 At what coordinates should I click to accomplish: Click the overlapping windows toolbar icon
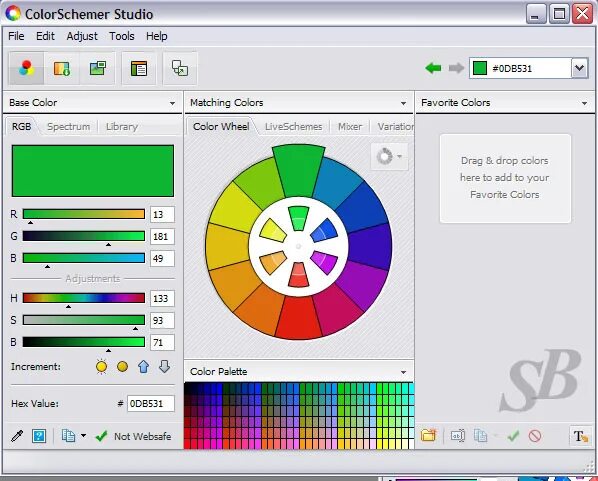tap(180, 69)
